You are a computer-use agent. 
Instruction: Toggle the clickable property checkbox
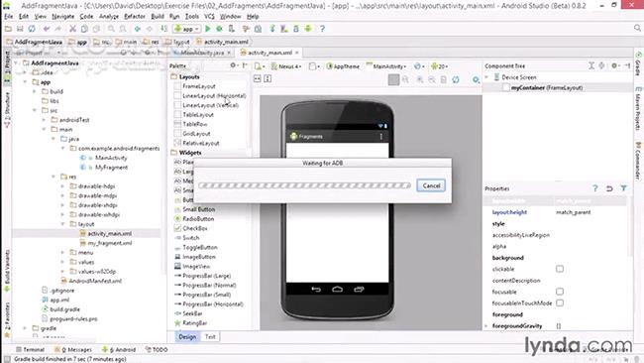[560, 269]
